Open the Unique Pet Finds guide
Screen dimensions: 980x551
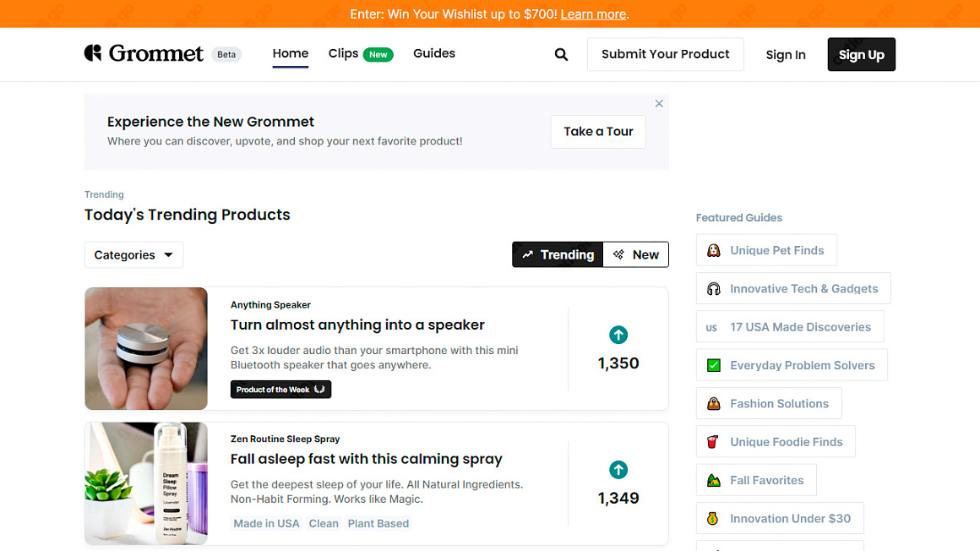coord(766,250)
